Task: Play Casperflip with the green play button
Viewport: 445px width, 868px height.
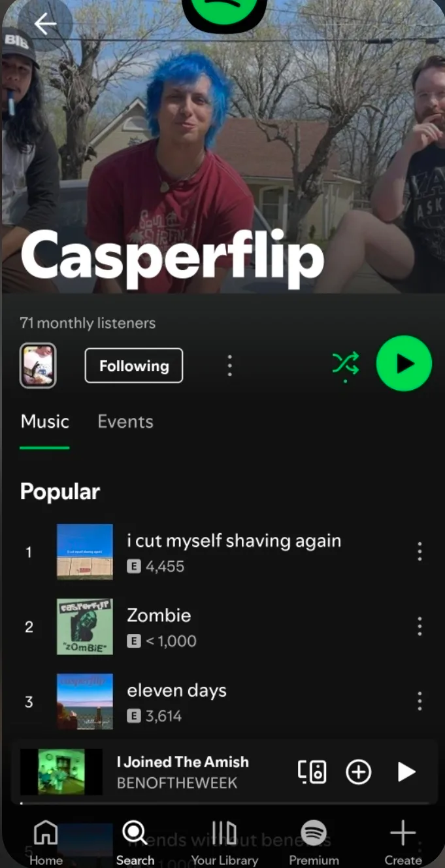Action: pyautogui.click(x=404, y=364)
